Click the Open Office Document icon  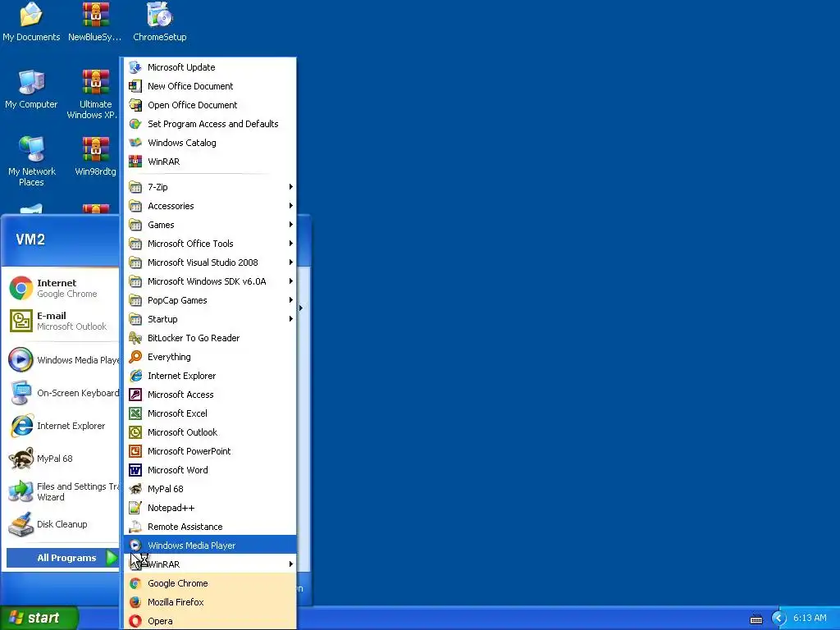click(135, 105)
